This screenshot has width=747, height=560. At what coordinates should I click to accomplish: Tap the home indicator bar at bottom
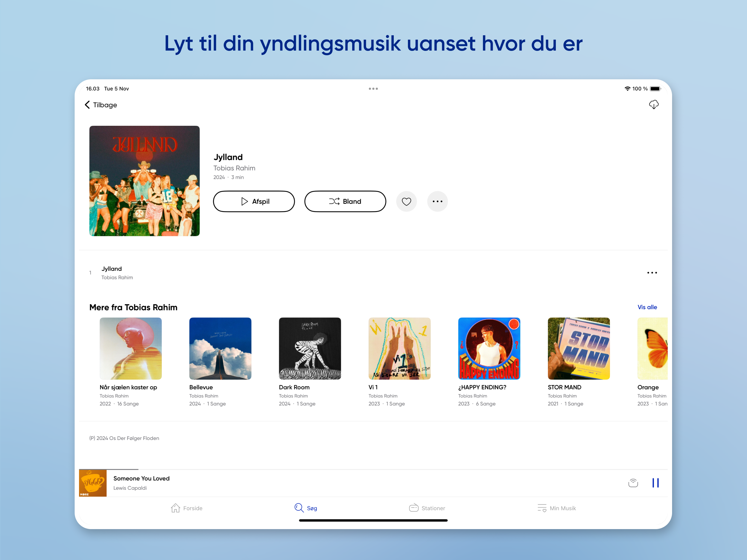coord(373,520)
